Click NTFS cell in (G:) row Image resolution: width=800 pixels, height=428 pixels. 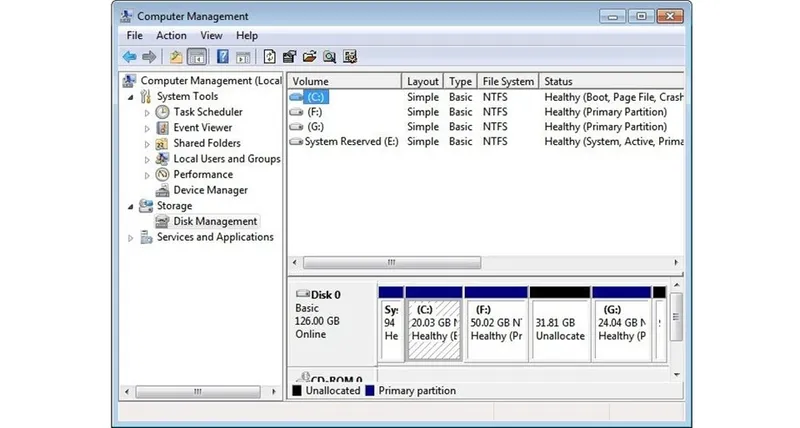coord(495,127)
